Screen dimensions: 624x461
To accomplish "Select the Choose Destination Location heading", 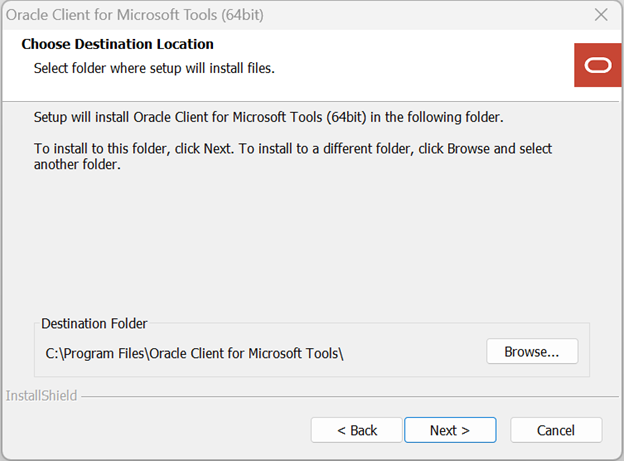I will [118, 44].
